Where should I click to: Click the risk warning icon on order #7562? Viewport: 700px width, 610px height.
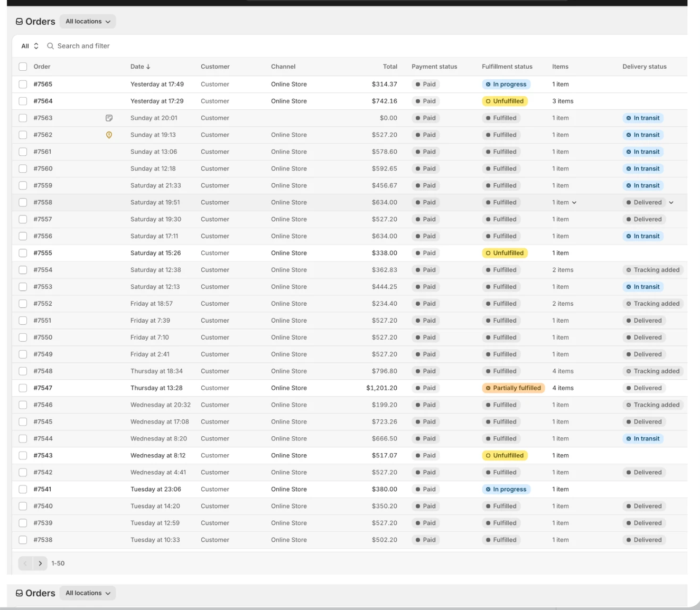pyautogui.click(x=109, y=135)
